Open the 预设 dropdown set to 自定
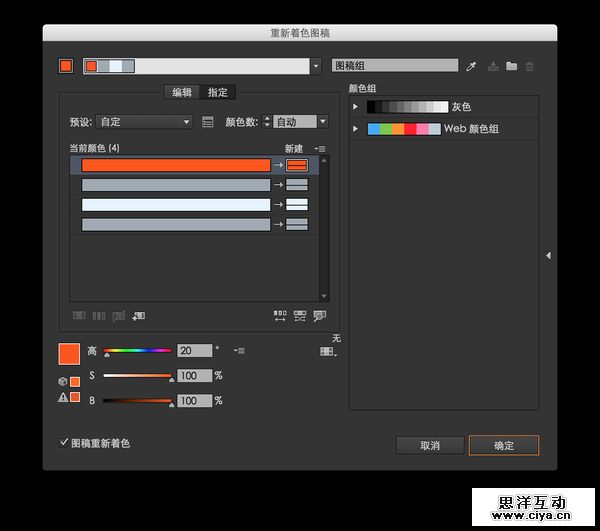 point(144,122)
